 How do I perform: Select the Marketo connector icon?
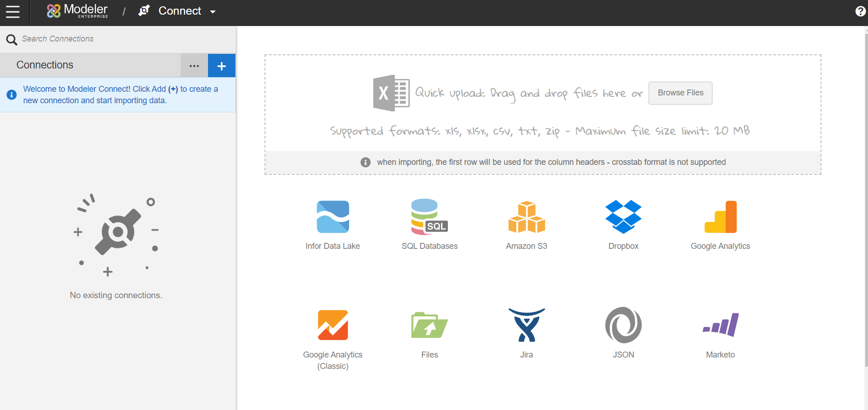point(720,326)
